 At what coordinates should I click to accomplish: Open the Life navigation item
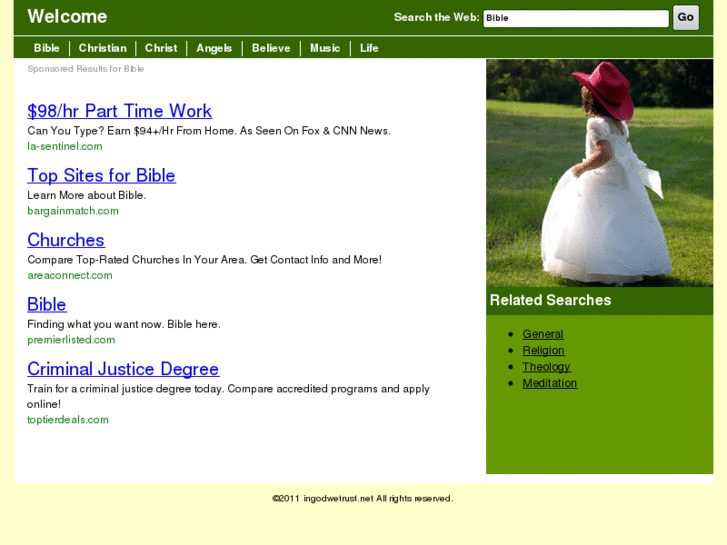(x=369, y=48)
